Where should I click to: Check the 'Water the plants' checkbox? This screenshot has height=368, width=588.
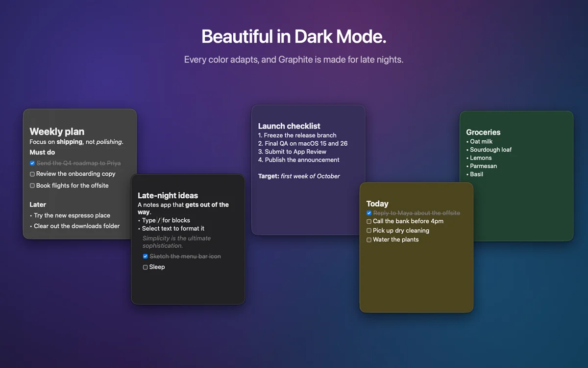click(x=369, y=240)
